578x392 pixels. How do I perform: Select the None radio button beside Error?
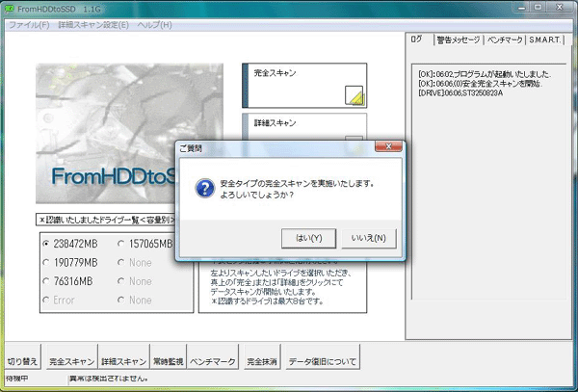(x=120, y=300)
